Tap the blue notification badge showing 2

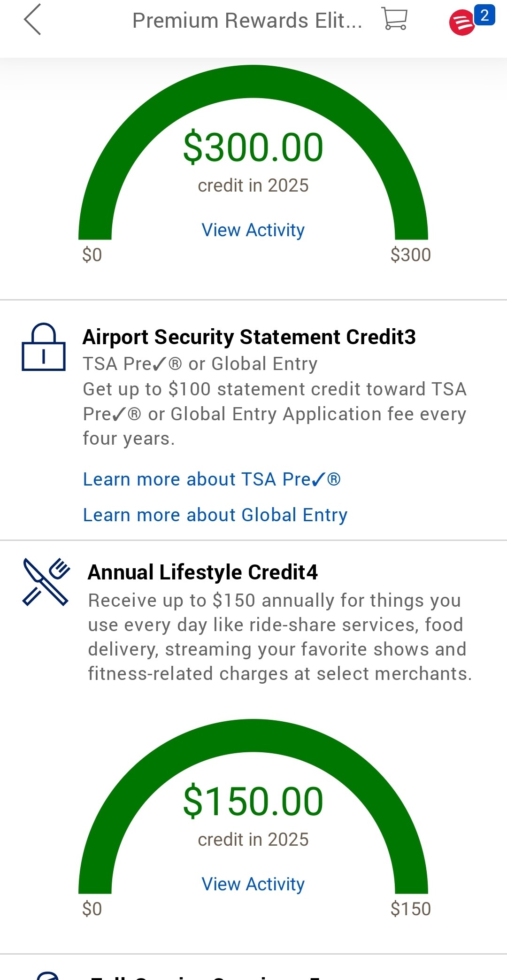point(484,15)
